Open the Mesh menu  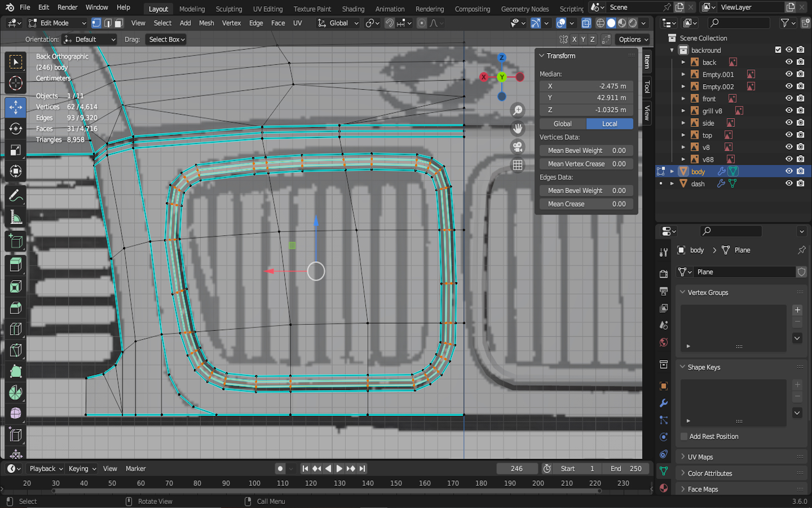[206, 23]
